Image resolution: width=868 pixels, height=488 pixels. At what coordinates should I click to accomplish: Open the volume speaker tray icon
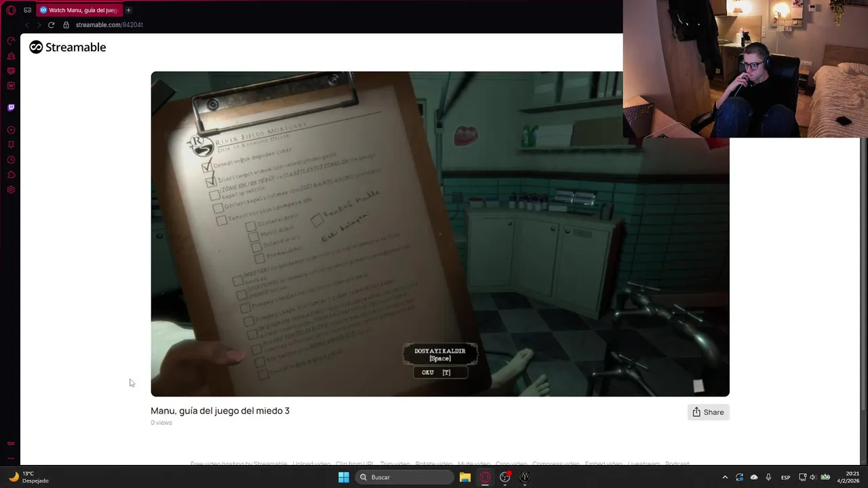tap(813, 477)
